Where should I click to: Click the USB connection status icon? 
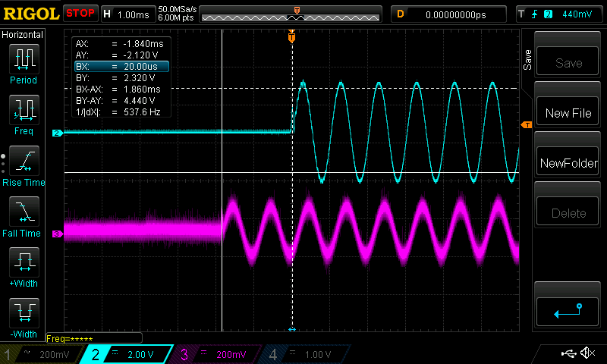pos(568,353)
